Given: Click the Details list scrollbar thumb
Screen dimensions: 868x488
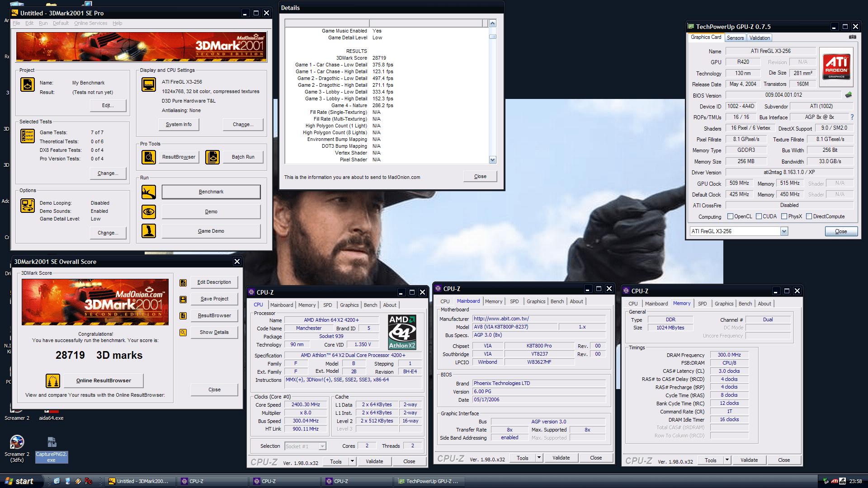Looking at the screenshot, I should 493,37.
